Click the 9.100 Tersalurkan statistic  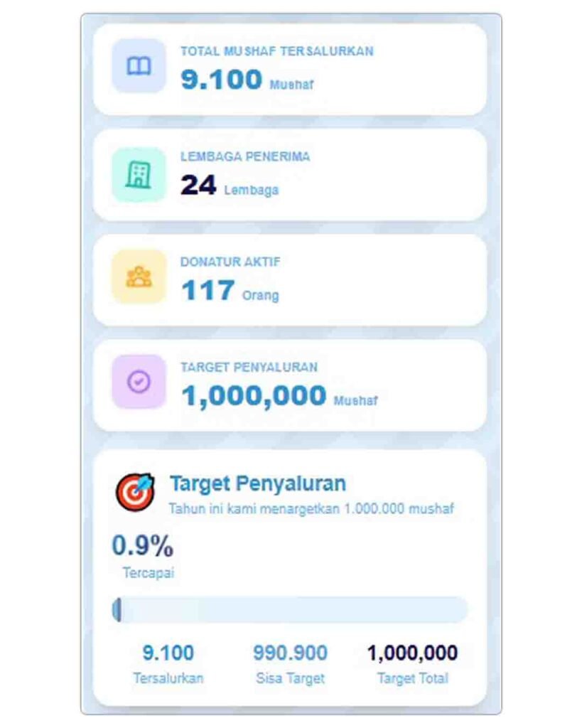168,653
